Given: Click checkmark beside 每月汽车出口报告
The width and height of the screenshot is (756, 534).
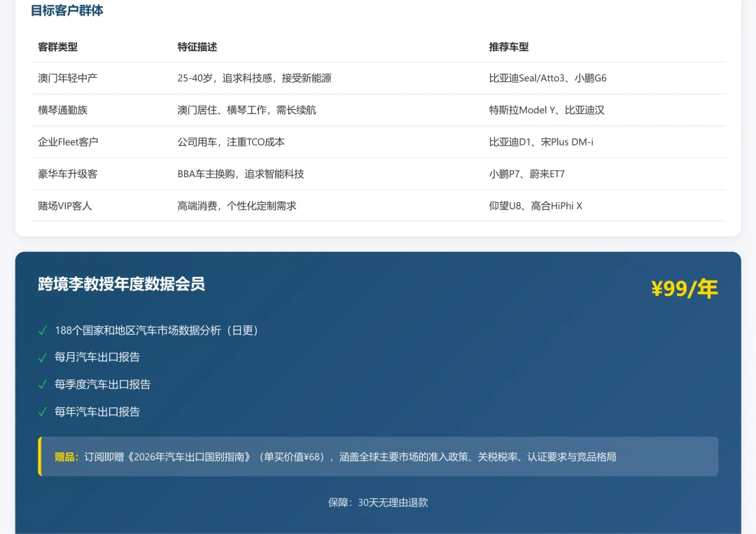Looking at the screenshot, I should pos(43,358).
